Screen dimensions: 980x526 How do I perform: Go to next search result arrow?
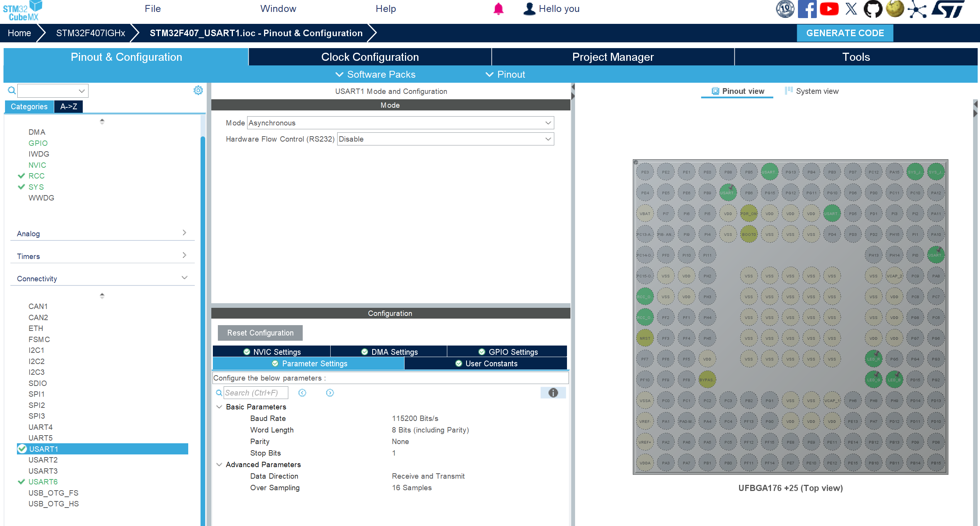coord(330,393)
